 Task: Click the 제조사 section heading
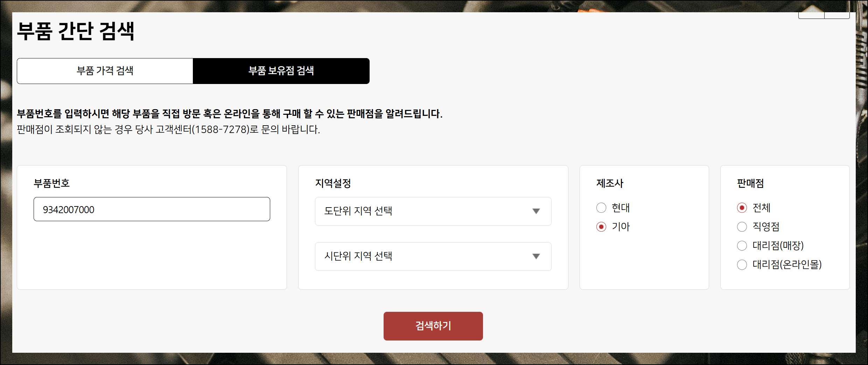610,183
